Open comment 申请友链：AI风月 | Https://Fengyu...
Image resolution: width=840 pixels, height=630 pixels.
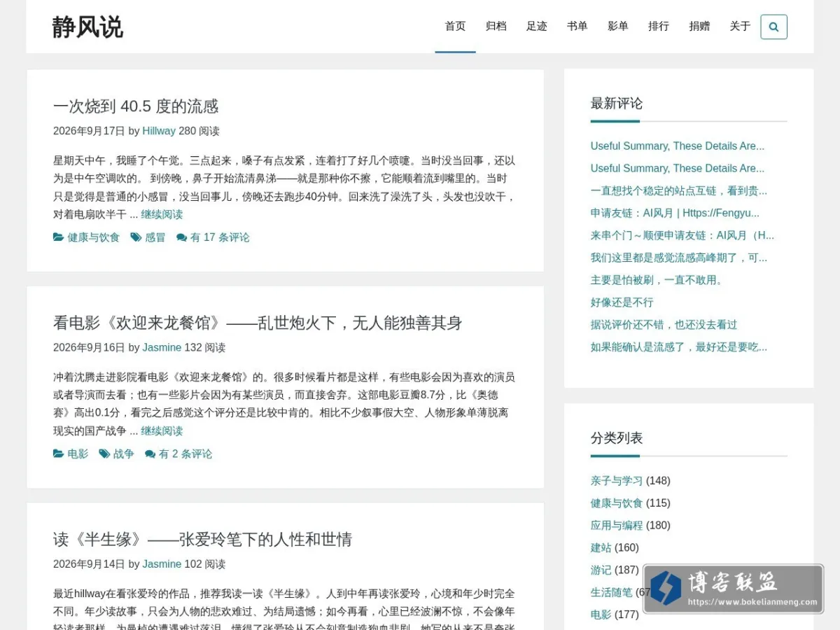[x=675, y=213]
